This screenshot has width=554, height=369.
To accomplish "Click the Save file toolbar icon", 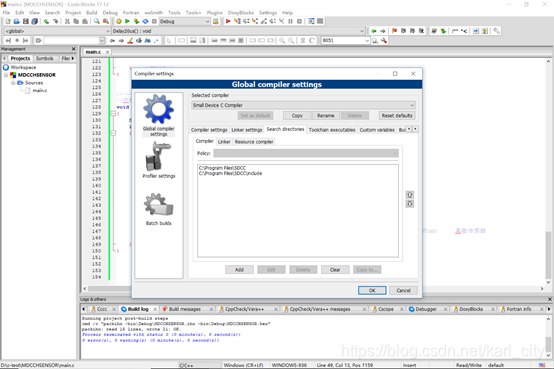I will pyautogui.click(x=25, y=22).
